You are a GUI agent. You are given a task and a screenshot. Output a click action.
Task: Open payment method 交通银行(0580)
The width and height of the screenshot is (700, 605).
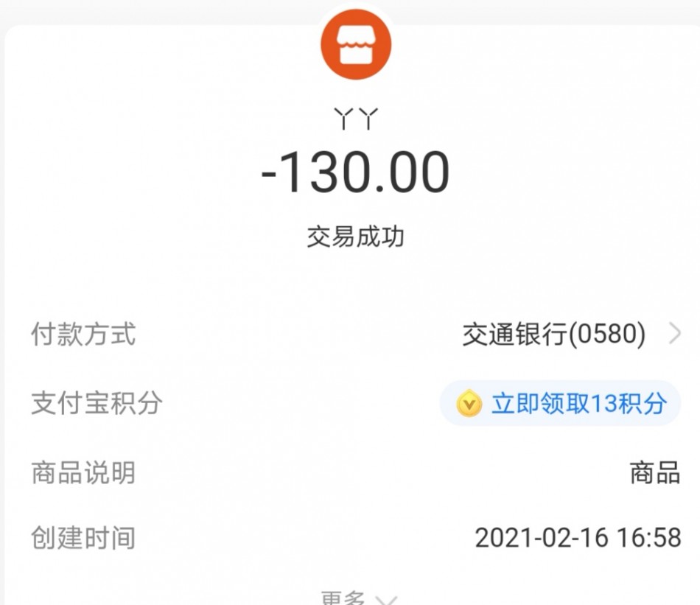[x=553, y=335]
